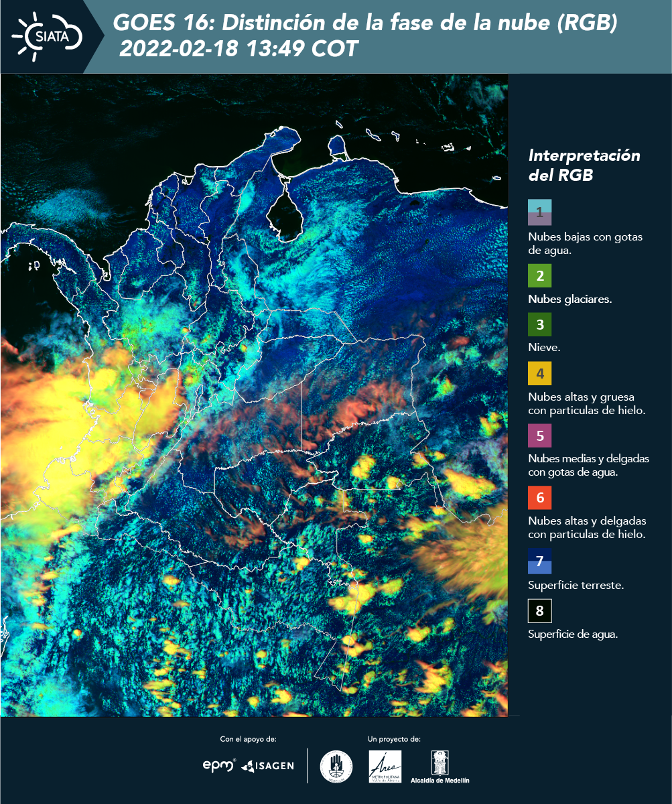Select the black swatch number 8
Image resolution: width=672 pixels, height=804 pixels.
click(539, 611)
